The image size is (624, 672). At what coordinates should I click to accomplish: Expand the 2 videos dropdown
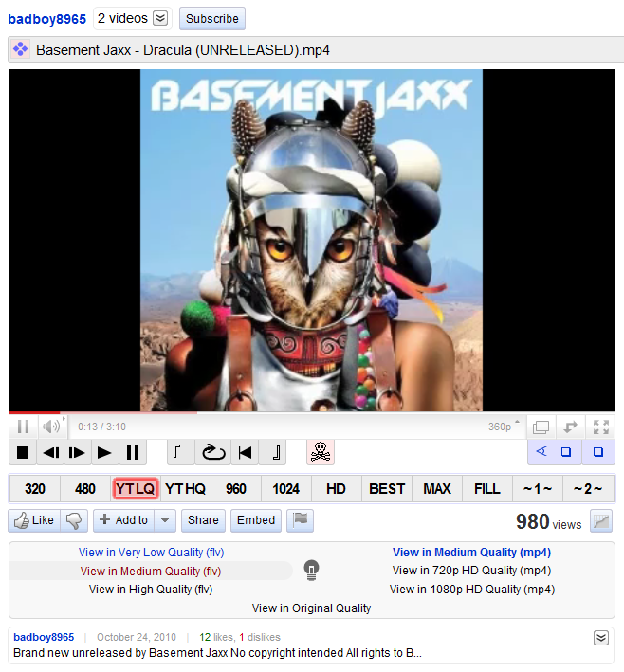(x=160, y=18)
